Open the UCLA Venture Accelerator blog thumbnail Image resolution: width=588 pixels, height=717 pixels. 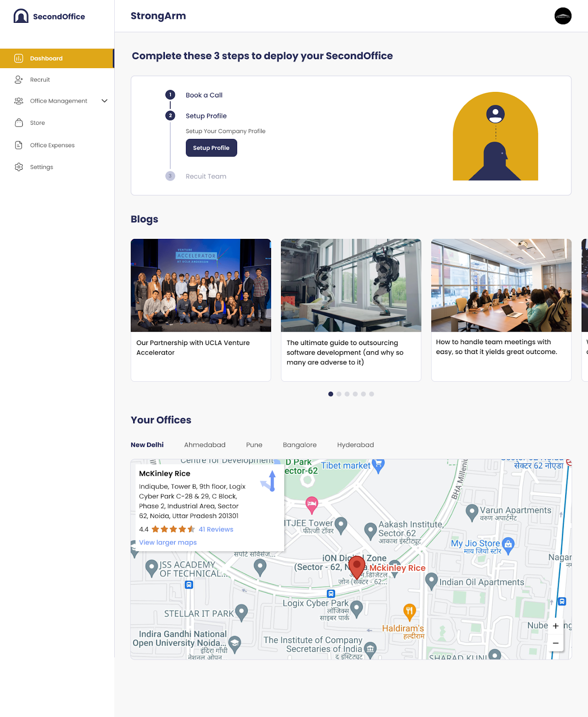201,285
